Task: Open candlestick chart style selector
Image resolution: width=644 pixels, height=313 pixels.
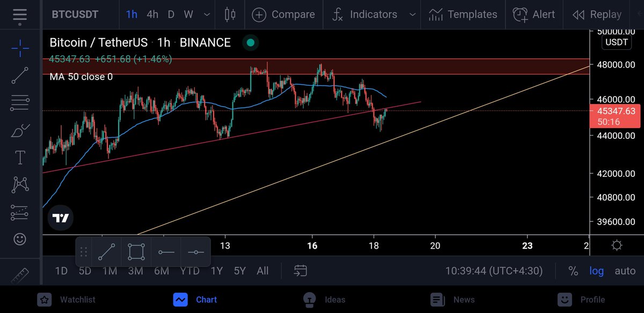Action: (x=230, y=14)
